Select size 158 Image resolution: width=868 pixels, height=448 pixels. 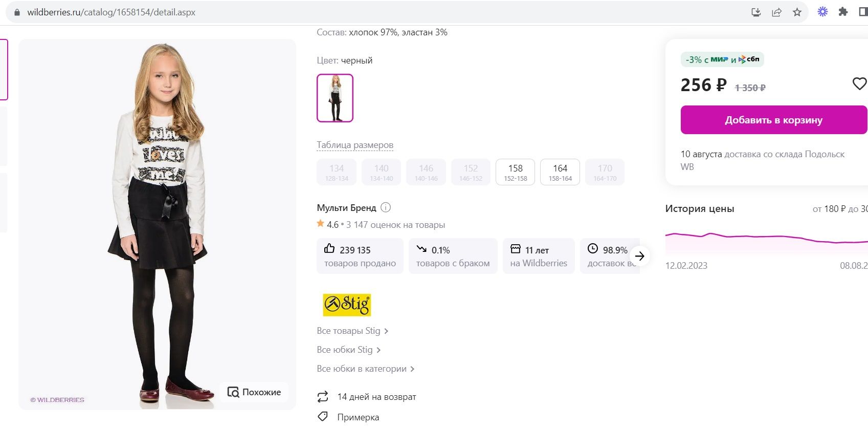pos(515,172)
